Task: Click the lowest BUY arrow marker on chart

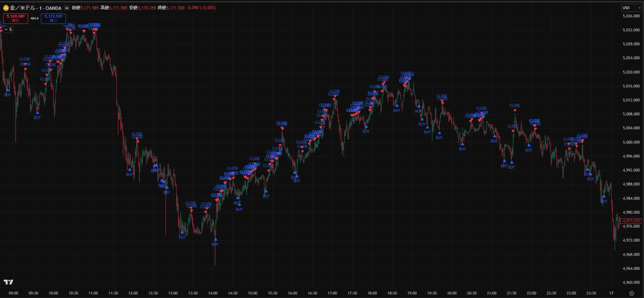Action: tap(216, 240)
